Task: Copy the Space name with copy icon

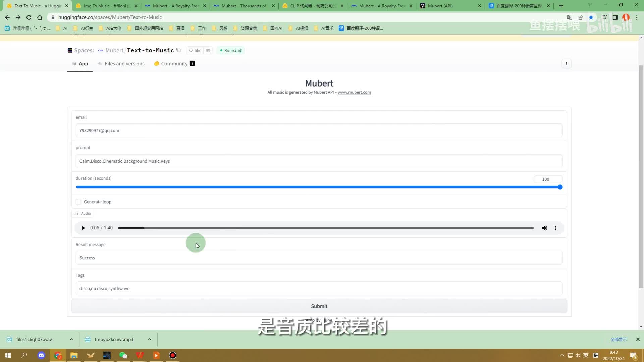Action: pos(179,50)
